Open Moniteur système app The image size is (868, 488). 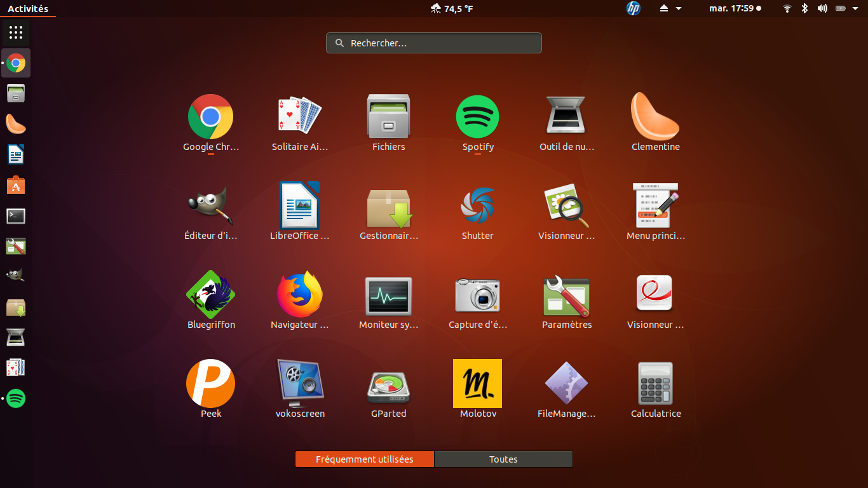click(388, 295)
